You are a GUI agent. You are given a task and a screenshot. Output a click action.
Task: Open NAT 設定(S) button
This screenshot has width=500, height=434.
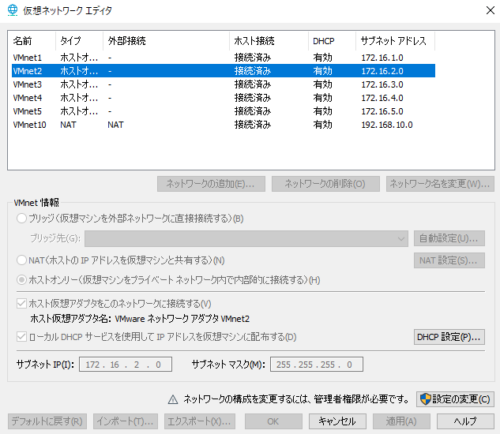tap(449, 260)
